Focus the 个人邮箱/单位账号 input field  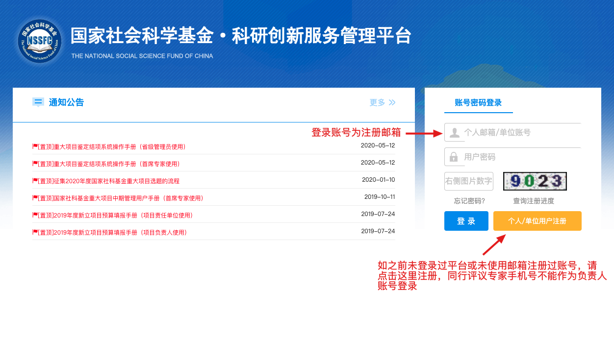[x=512, y=132]
